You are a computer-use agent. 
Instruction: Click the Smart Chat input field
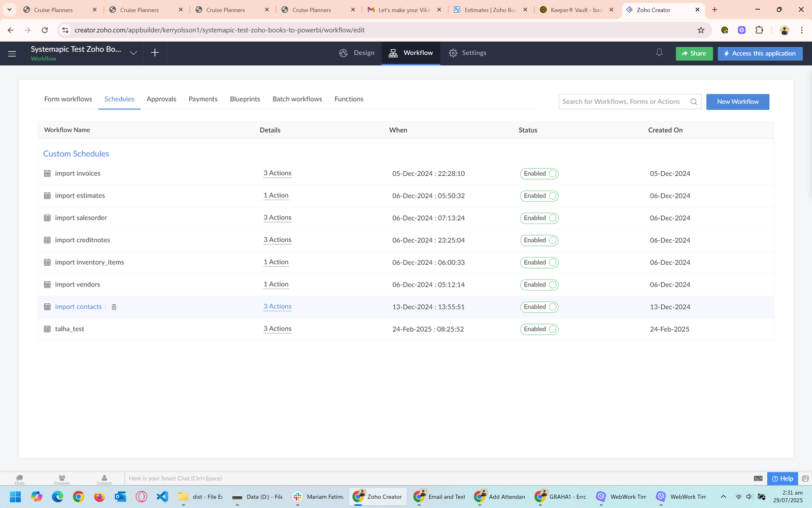point(436,479)
